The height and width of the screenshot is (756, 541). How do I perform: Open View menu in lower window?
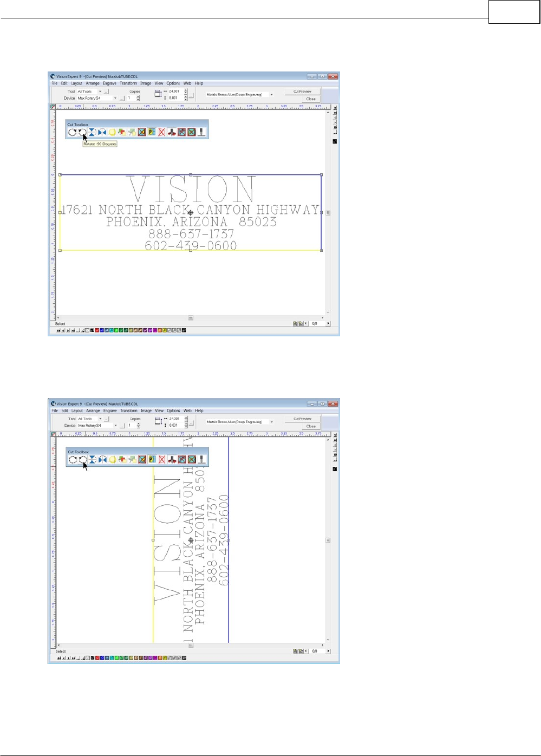point(159,410)
